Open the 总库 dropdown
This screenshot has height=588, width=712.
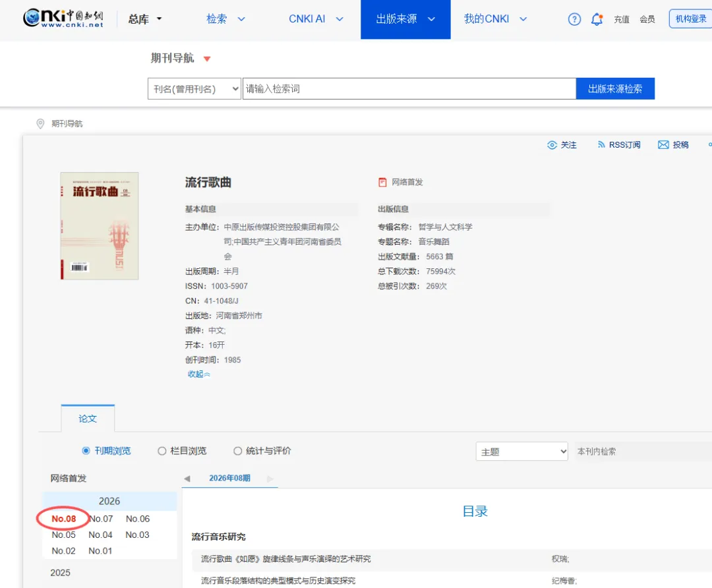click(145, 19)
